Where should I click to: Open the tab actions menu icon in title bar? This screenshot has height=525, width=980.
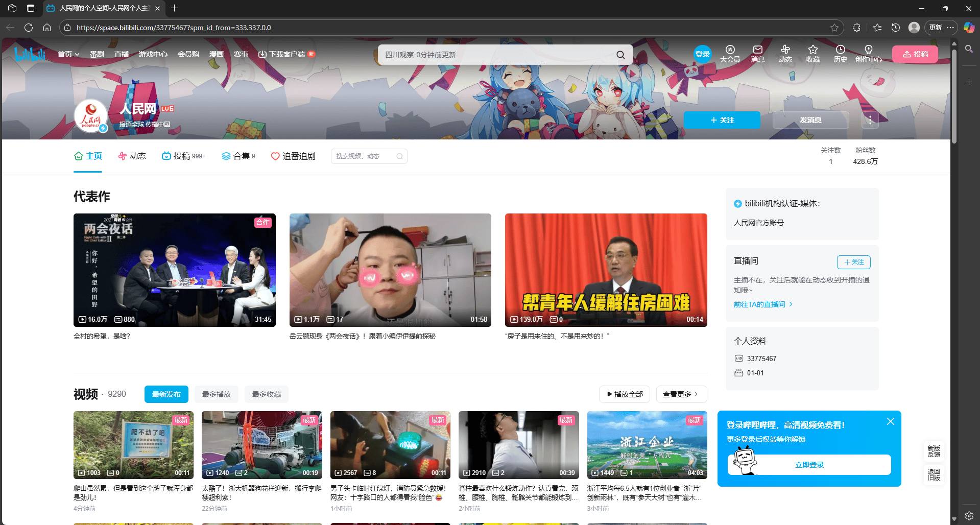pyautogui.click(x=31, y=8)
